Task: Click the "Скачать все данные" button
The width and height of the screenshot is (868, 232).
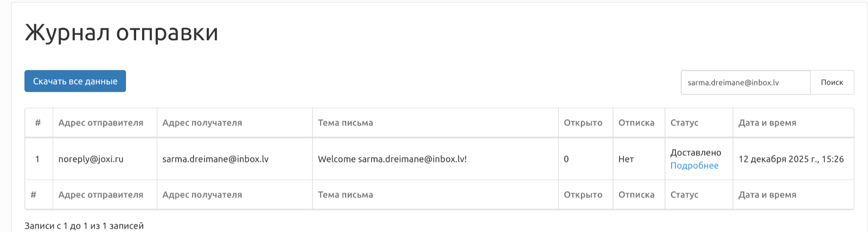Action: [75, 81]
